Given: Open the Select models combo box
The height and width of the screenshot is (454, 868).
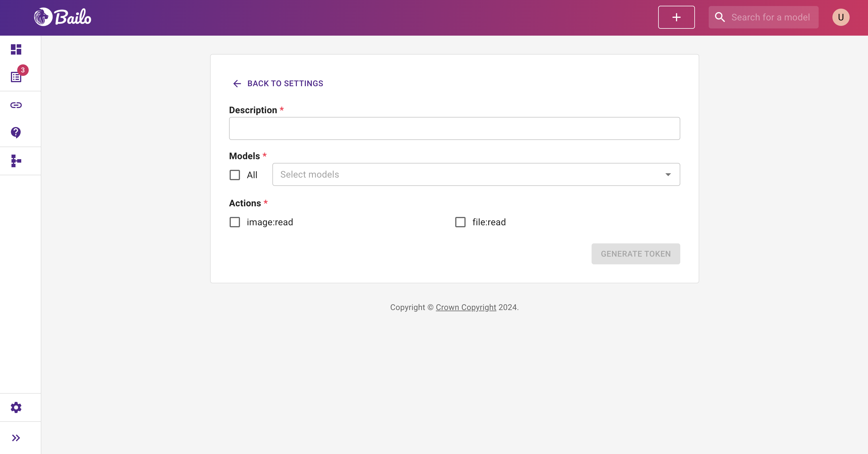Looking at the screenshot, I should 476,174.
